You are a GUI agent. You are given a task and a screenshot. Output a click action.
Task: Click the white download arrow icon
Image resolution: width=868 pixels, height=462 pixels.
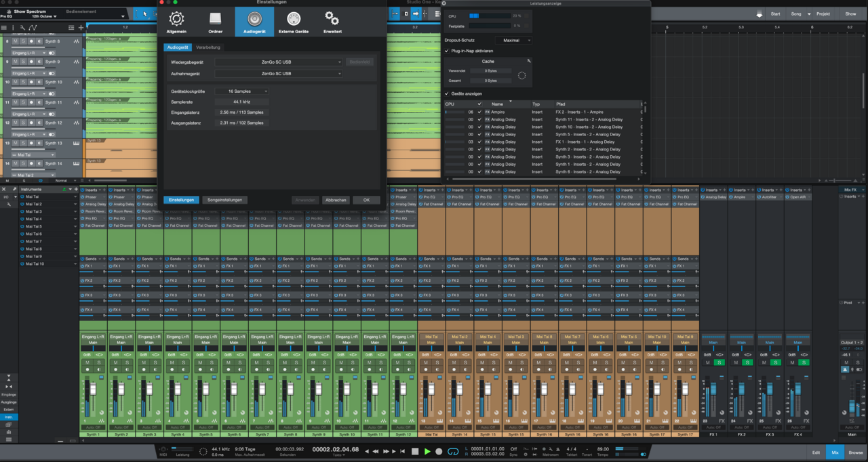click(x=759, y=14)
